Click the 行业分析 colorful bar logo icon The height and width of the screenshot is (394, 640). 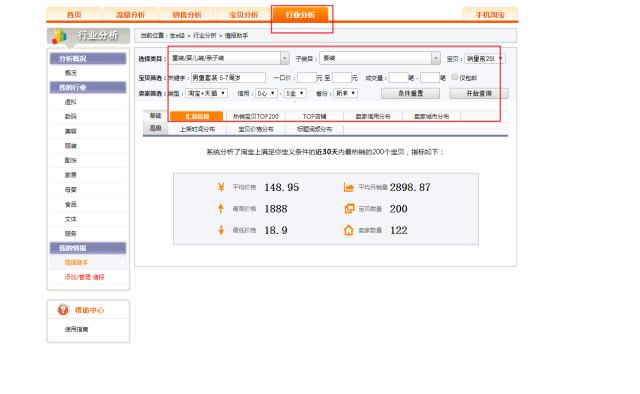pyautogui.click(x=60, y=36)
